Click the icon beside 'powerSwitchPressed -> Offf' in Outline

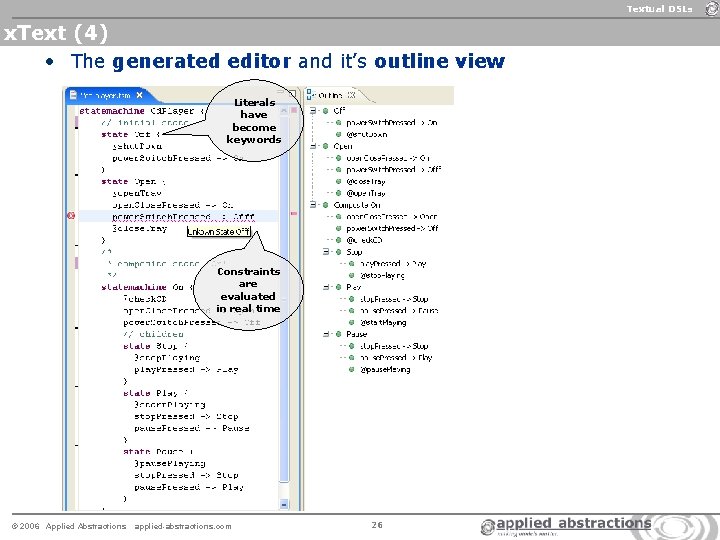338,169
